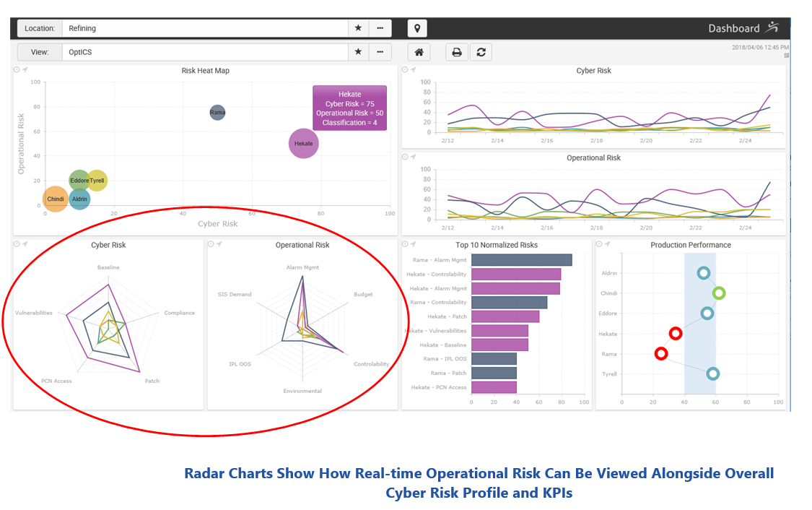Select the Eddore bubble in heat map
The image size is (812, 510).
[x=79, y=181]
